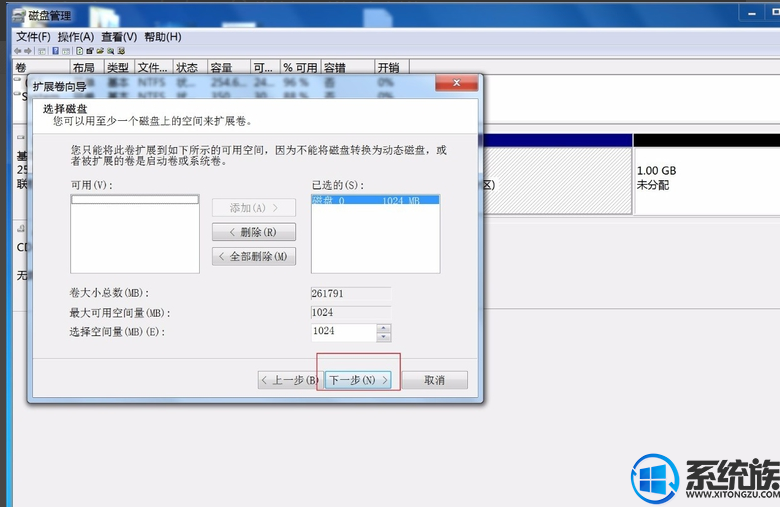Close the 扩展卷向导 dialog with red X
780x507 pixels.
tap(456, 83)
